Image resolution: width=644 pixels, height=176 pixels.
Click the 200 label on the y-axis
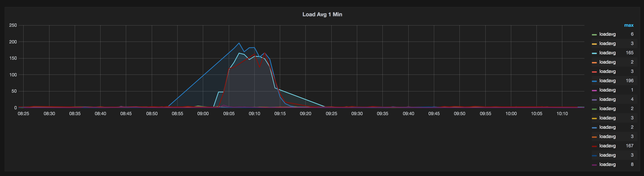click(x=13, y=42)
